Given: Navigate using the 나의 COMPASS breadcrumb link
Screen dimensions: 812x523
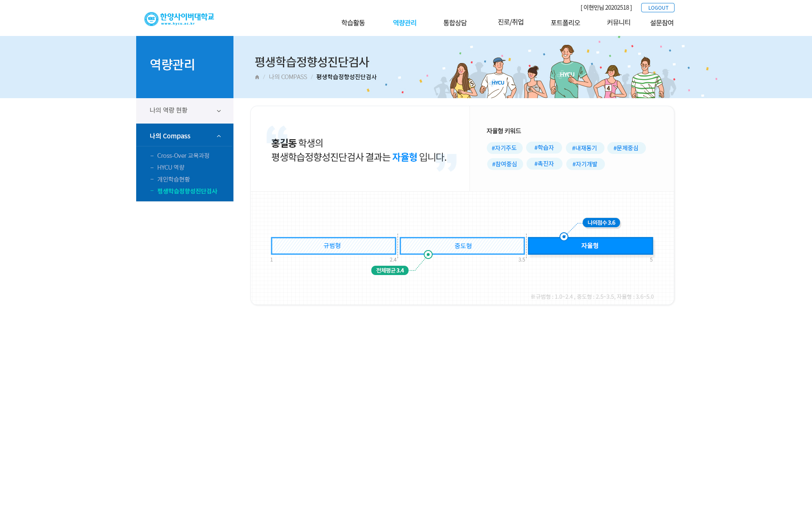Looking at the screenshot, I should click(288, 77).
